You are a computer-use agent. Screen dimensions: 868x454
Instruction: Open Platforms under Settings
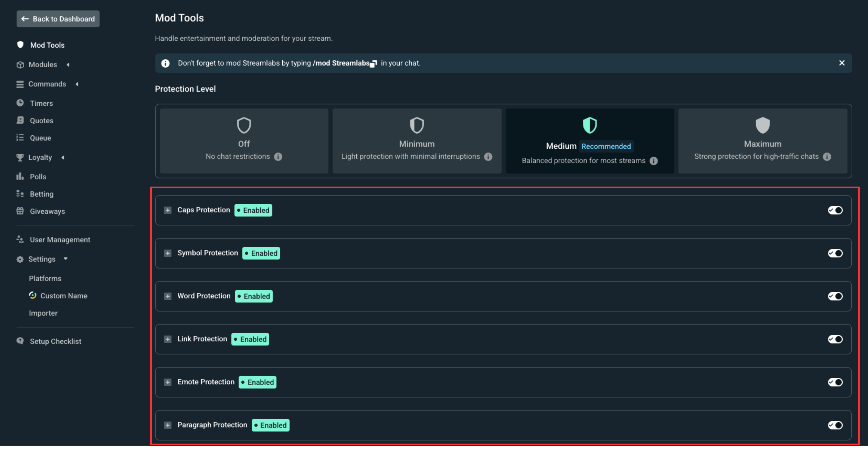(x=45, y=278)
